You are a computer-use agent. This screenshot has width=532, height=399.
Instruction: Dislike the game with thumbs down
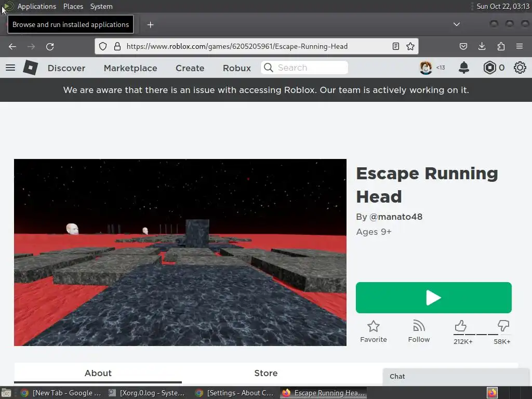point(503,326)
